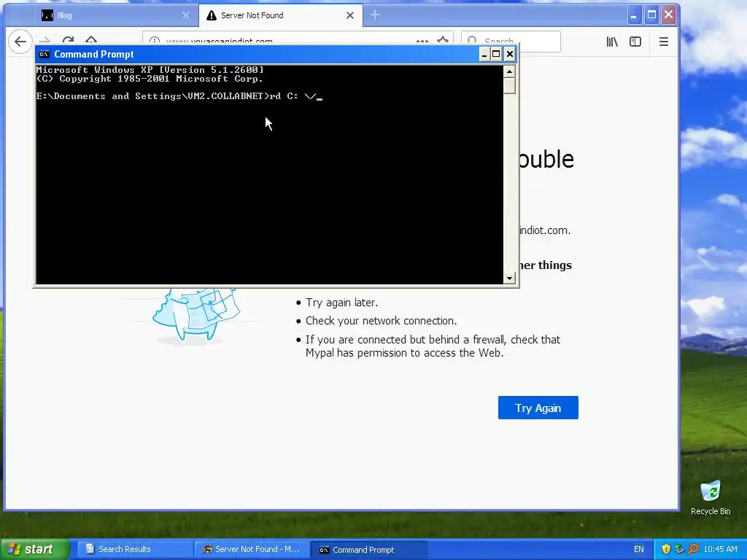The width and height of the screenshot is (747, 560).
Task: Click Command Prompt scrollbar up arrow
Action: click(509, 72)
